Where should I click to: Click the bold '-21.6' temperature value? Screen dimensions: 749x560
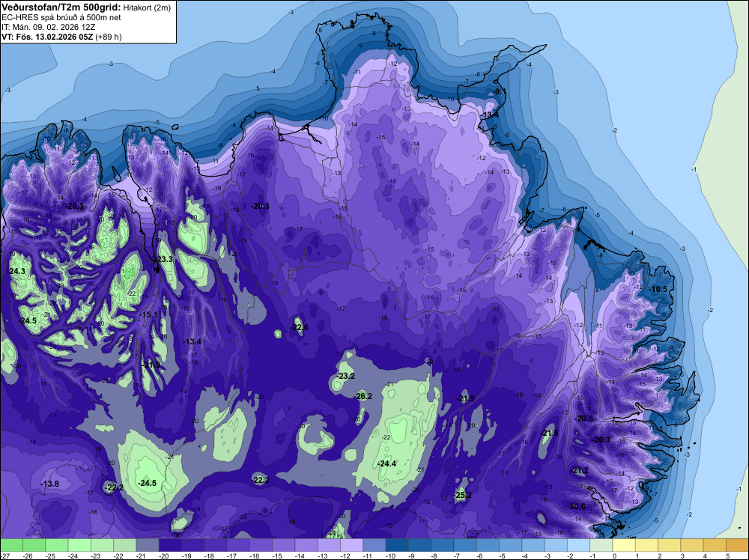click(549, 433)
